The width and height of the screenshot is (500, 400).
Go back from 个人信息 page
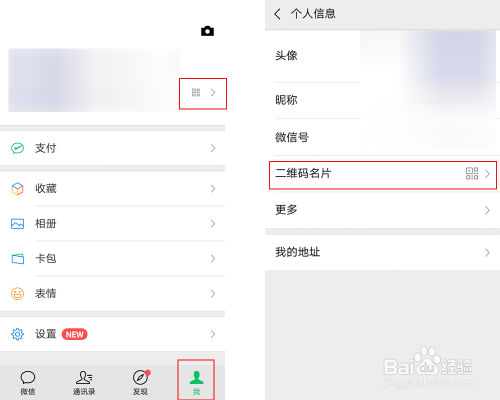coord(277,14)
